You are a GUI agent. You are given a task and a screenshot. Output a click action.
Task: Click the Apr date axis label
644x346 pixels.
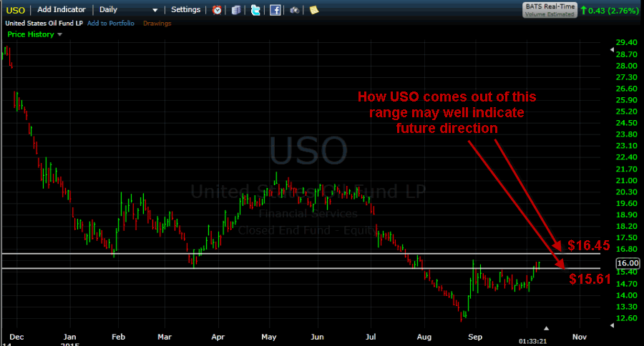coord(218,337)
